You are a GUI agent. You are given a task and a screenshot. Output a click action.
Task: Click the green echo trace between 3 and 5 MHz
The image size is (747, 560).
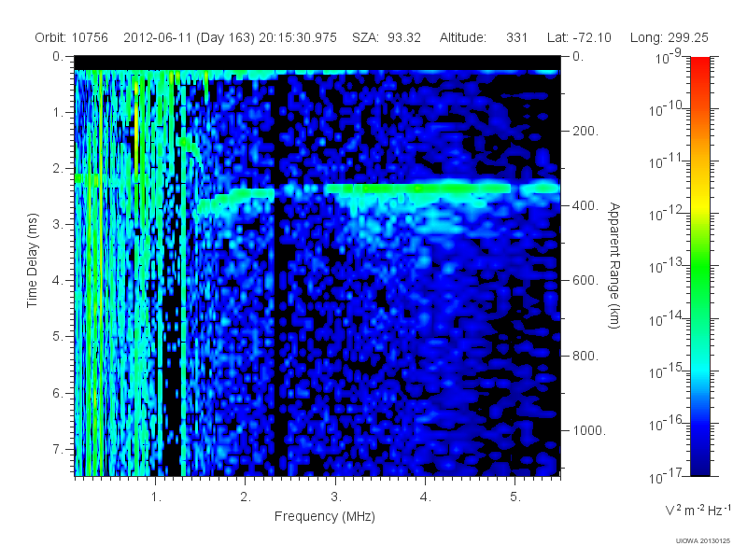coord(416,189)
